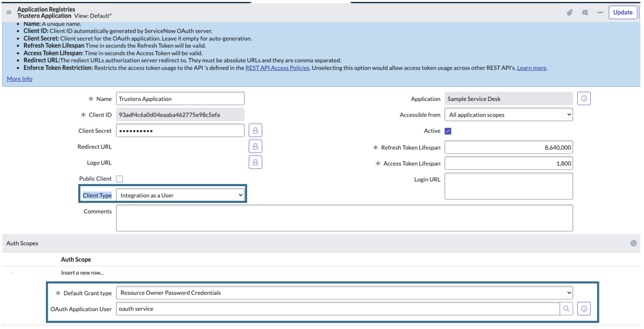Unlock the Logo URL field
The image size is (644, 329).
pos(255,163)
